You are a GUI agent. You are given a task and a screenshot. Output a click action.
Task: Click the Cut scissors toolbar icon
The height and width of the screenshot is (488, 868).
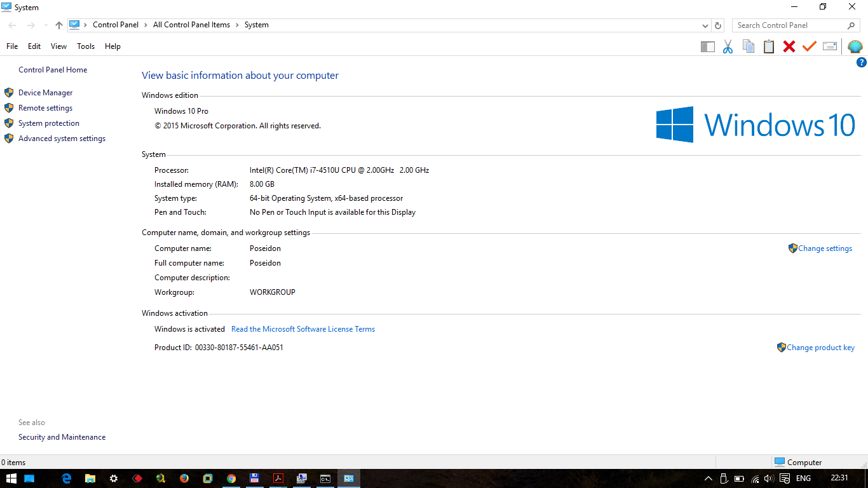tap(728, 46)
